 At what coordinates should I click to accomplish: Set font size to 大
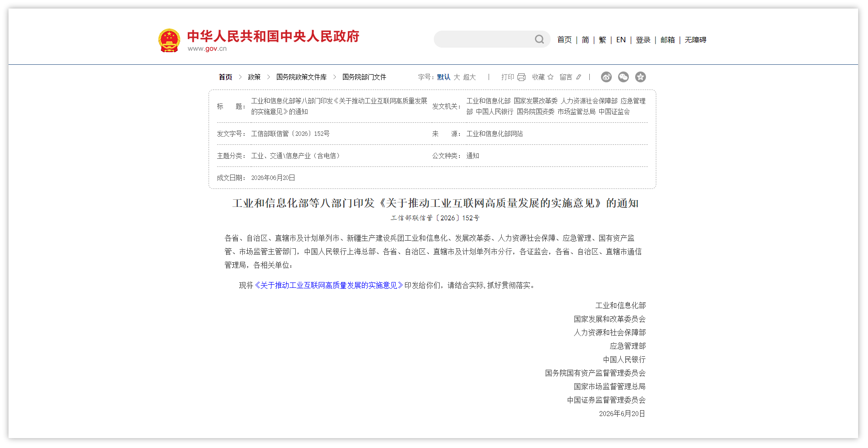(x=457, y=77)
